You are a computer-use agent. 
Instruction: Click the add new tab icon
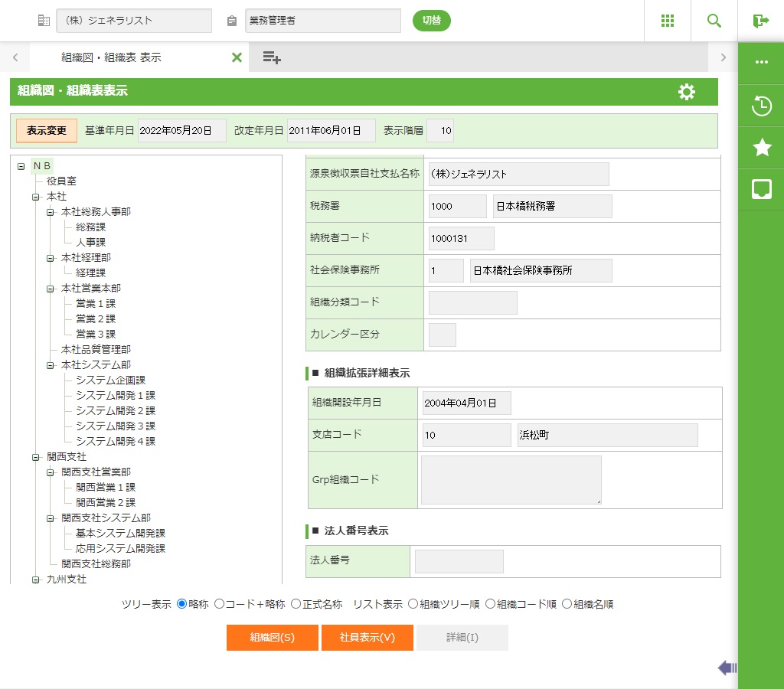272,57
